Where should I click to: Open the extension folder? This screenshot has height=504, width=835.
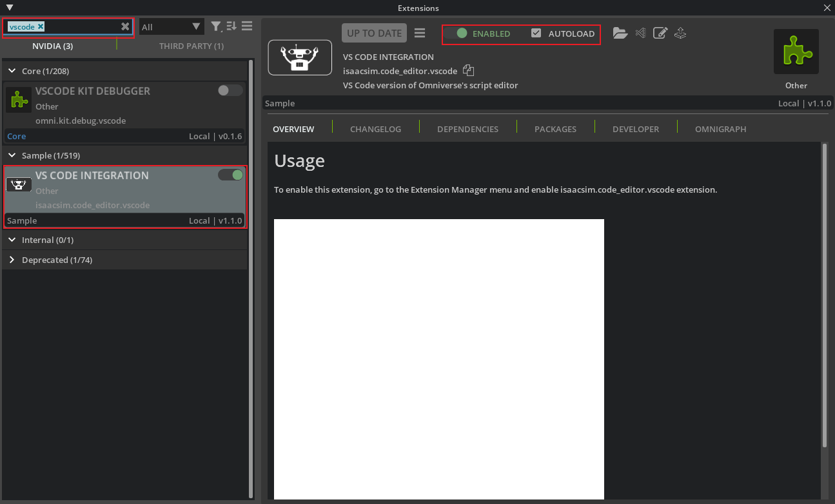[620, 33]
